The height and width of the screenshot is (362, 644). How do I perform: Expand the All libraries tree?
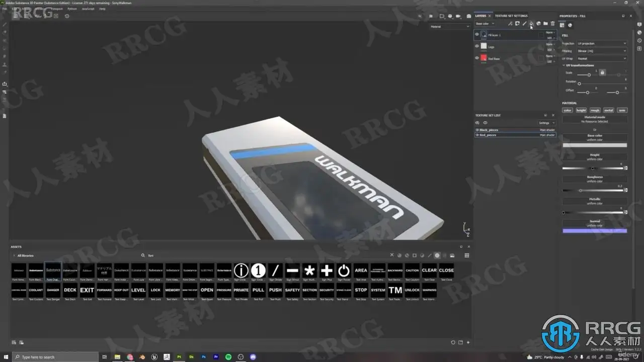point(14,255)
